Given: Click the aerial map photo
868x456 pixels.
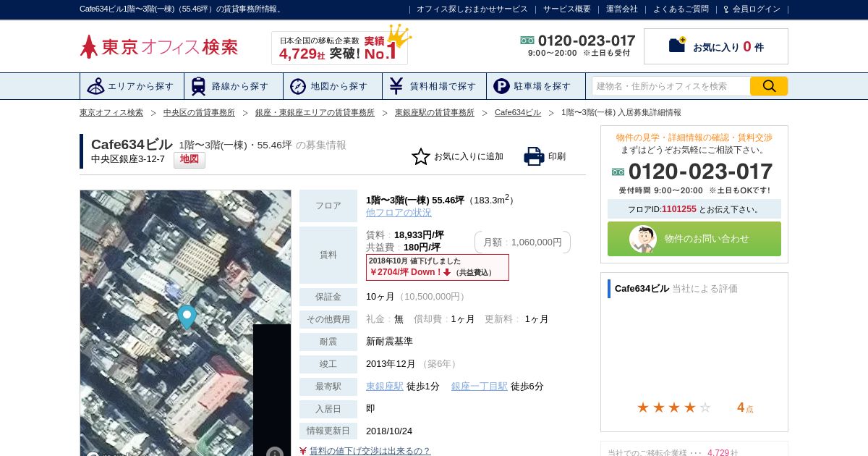Looking at the screenshot, I should (x=185, y=323).
